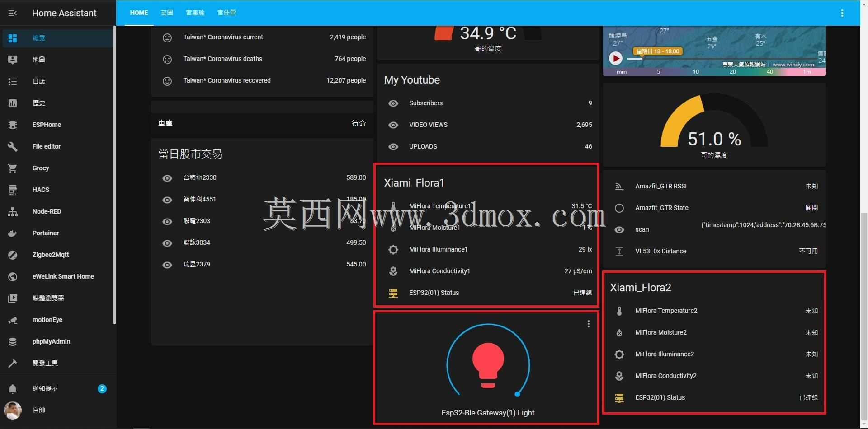The width and height of the screenshot is (868, 429).
Task: Switch to the 官富瑜 tab
Action: (195, 13)
